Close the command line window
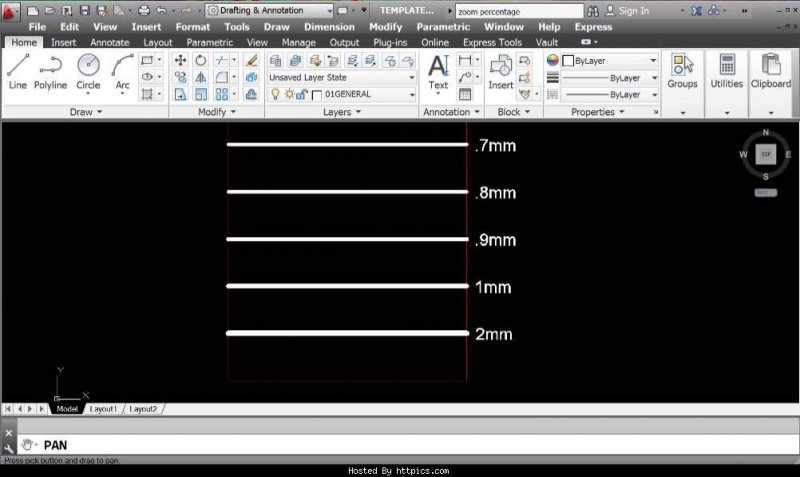Screen dimensions: 800x477 point(9,433)
